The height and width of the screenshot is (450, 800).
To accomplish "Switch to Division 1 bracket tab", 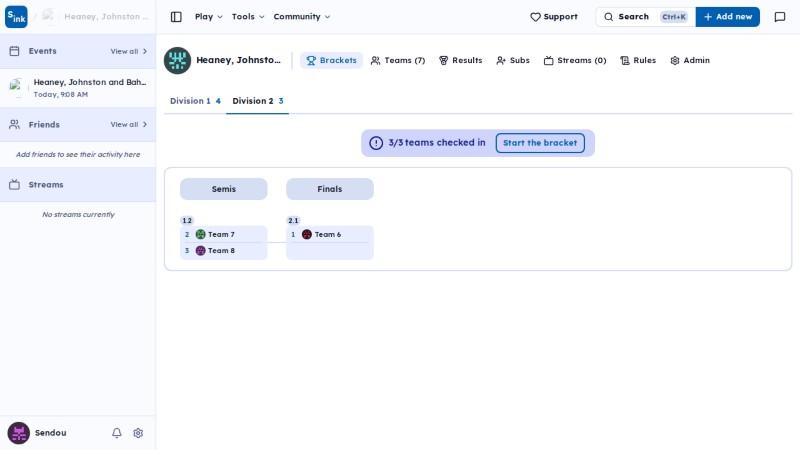I will click(195, 101).
